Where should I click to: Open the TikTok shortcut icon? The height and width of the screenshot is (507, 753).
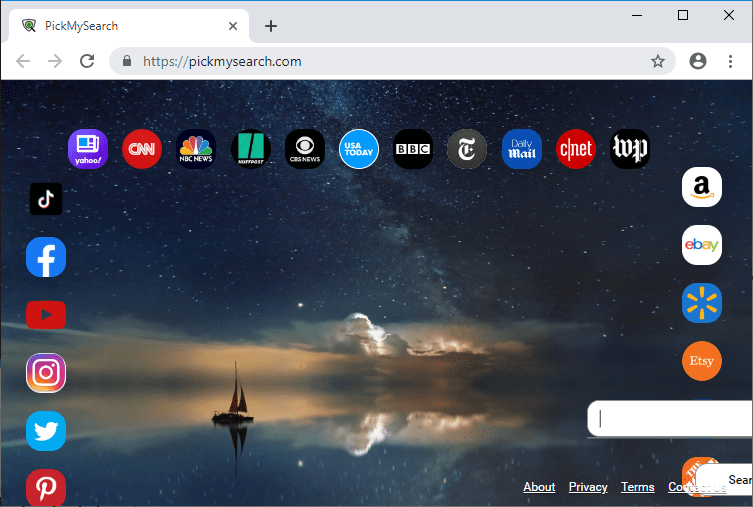point(46,199)
